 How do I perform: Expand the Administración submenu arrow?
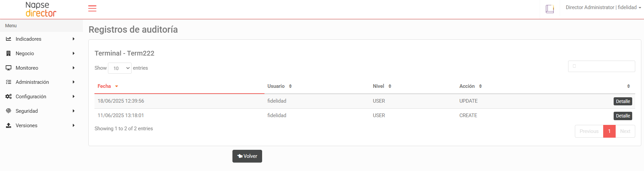(74, 82)
